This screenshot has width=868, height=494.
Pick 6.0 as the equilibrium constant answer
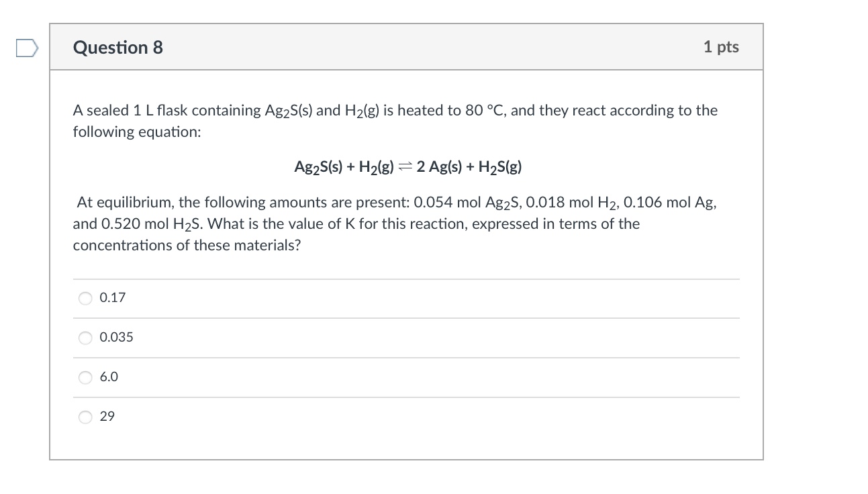(85, 377)
